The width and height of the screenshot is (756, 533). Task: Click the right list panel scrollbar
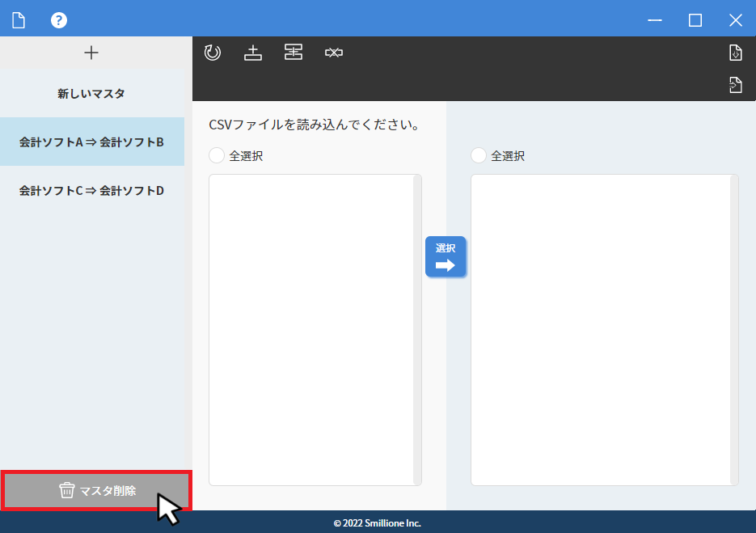[x=734, y=324]
